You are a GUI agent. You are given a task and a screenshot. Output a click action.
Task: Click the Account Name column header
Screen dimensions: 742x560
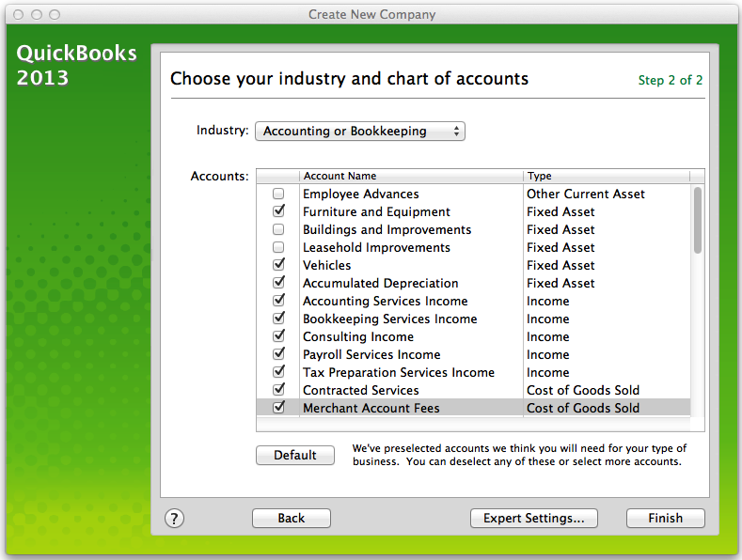tap(411, 176)
